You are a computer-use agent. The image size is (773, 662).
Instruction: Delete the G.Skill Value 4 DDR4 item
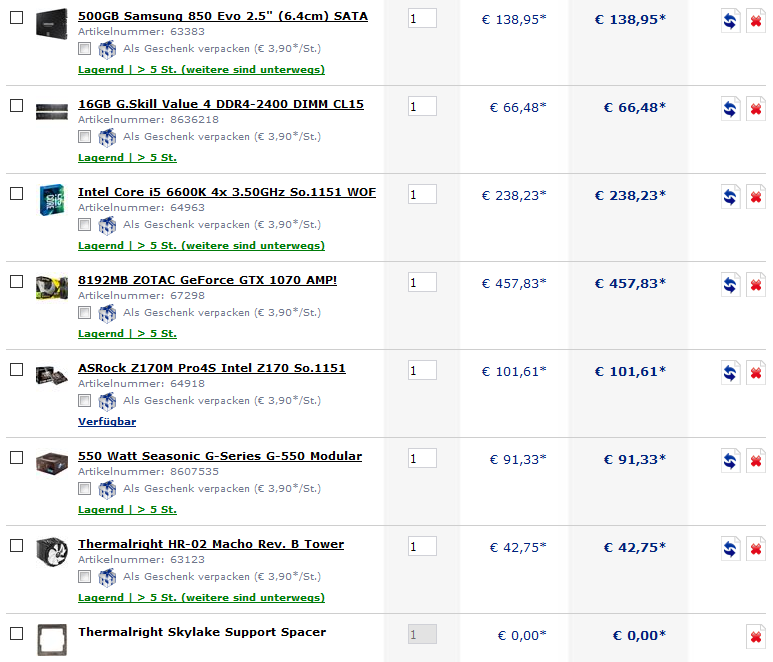tap(756, 109)
